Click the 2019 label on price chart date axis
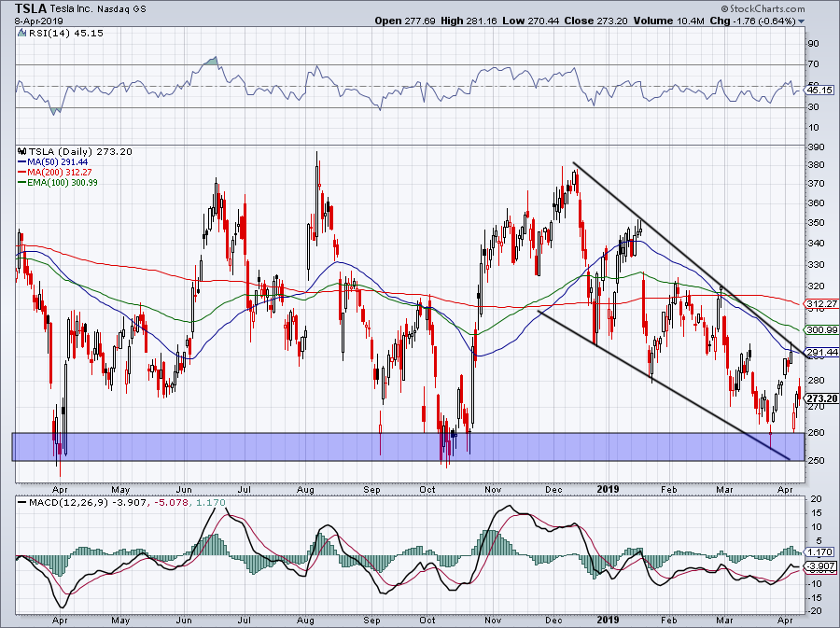The height and width of the screenshot is (628, 840). point(608,489)
